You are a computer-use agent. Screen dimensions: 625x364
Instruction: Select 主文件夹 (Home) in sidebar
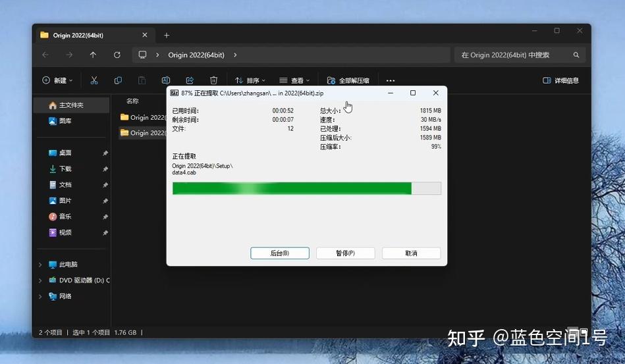click(72, 105)
